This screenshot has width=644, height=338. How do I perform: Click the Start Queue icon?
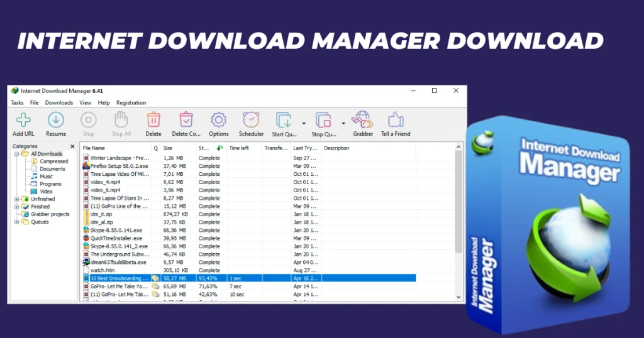pyautogui.click(x=284, y=120)
